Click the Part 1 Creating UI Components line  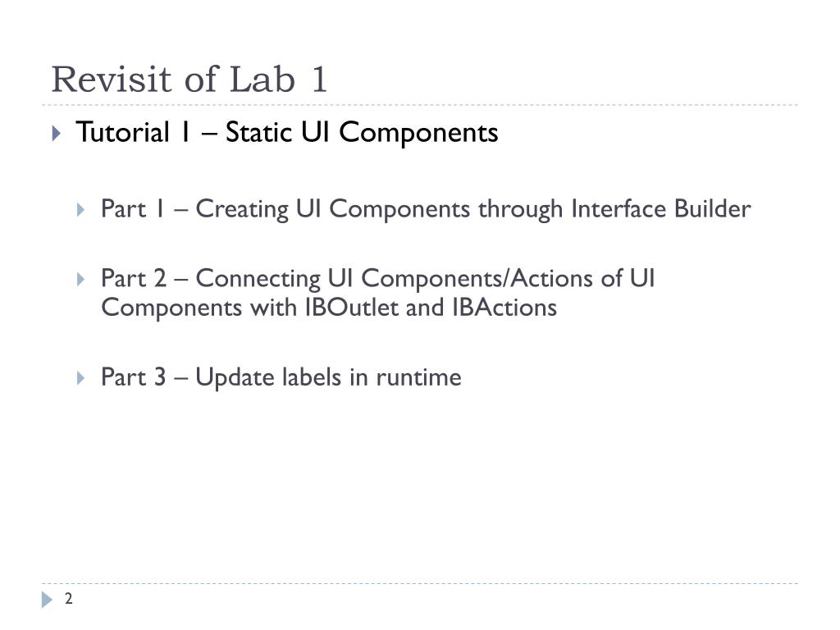426,209
